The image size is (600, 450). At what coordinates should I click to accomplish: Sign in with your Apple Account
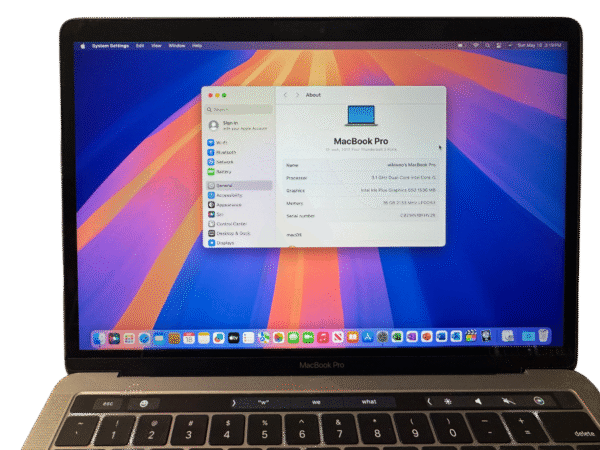point(239,125)
